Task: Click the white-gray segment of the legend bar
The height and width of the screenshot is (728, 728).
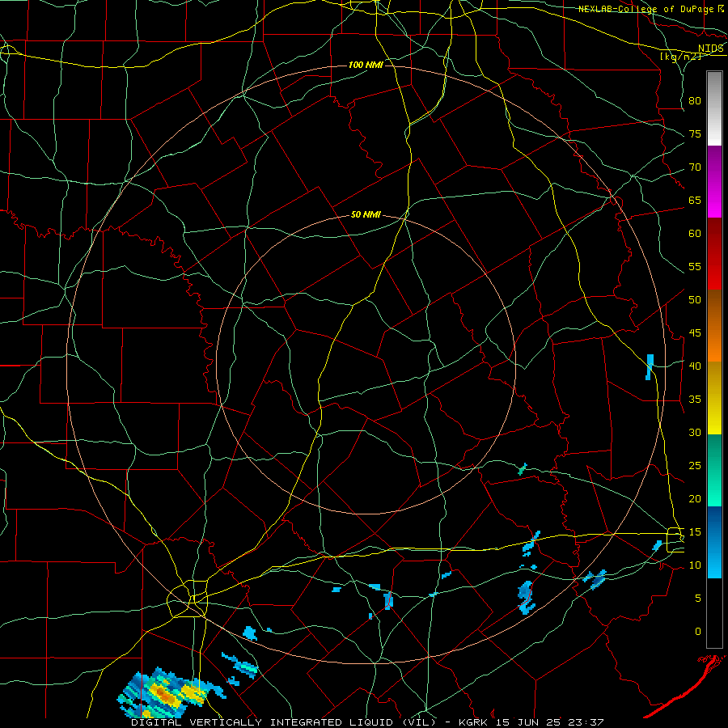Action: [x=714, y=108]
